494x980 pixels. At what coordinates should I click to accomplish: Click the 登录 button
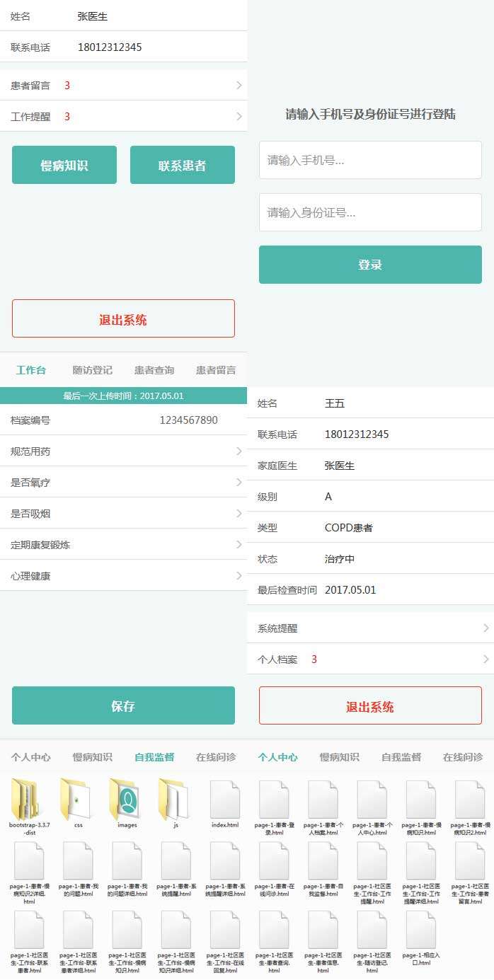tap(370, 265)
